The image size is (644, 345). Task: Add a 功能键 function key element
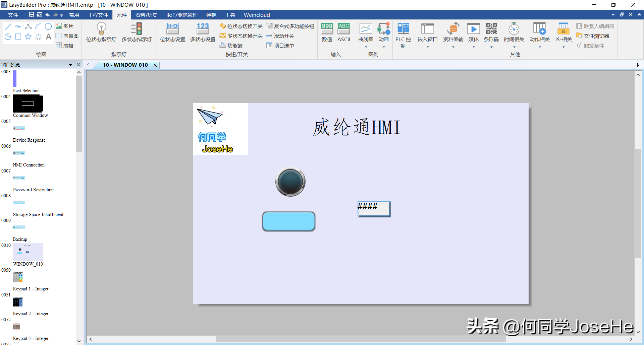(x=235, y=46)
